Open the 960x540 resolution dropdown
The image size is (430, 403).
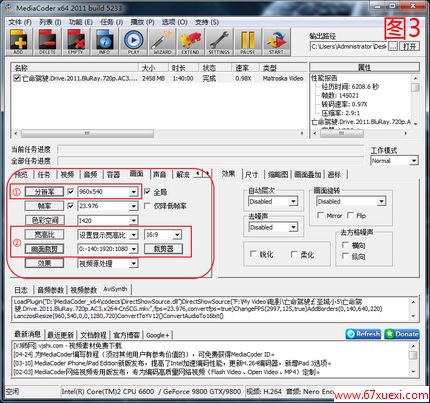coord(133,192)
